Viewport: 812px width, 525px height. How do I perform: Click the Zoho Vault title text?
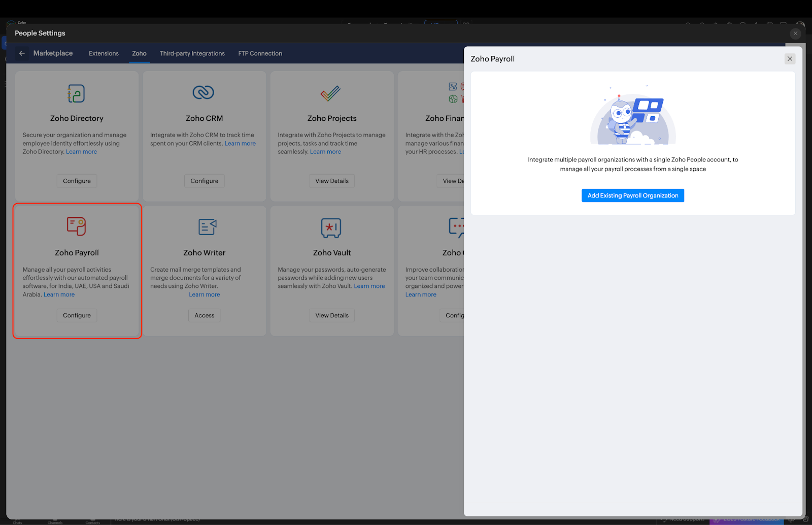point(332,253)
